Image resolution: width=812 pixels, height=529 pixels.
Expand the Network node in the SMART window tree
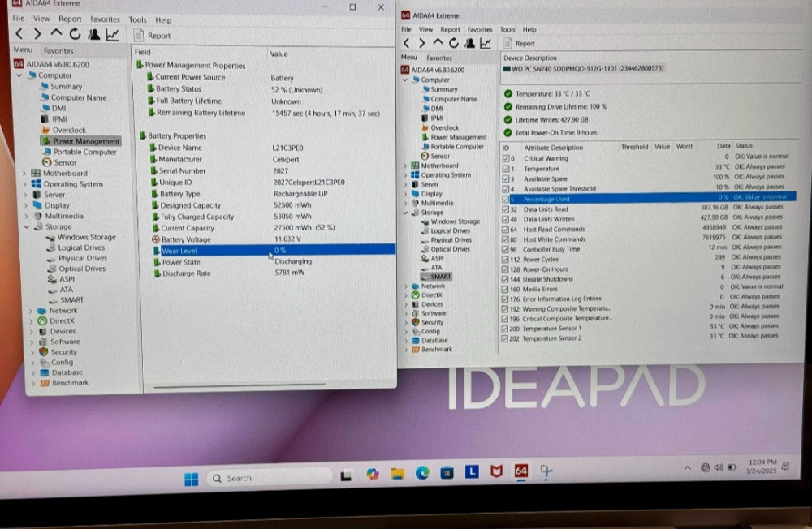click(405, 286)
